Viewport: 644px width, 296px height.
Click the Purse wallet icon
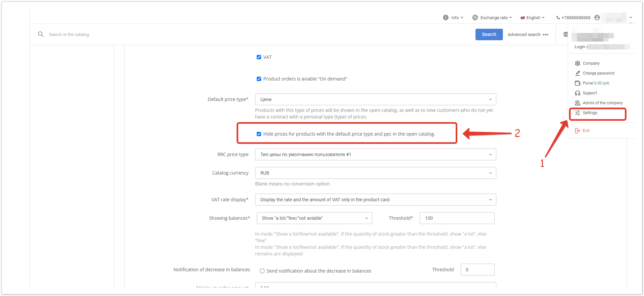pos(577,83)
